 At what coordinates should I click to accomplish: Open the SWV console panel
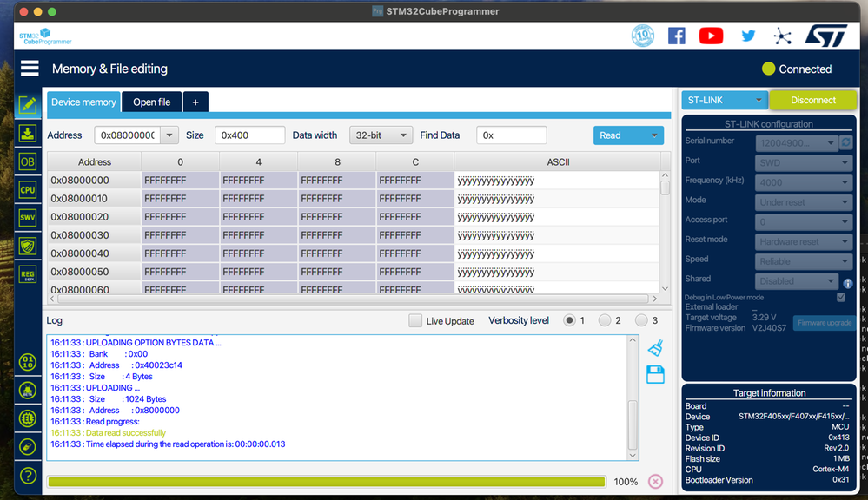27,216
